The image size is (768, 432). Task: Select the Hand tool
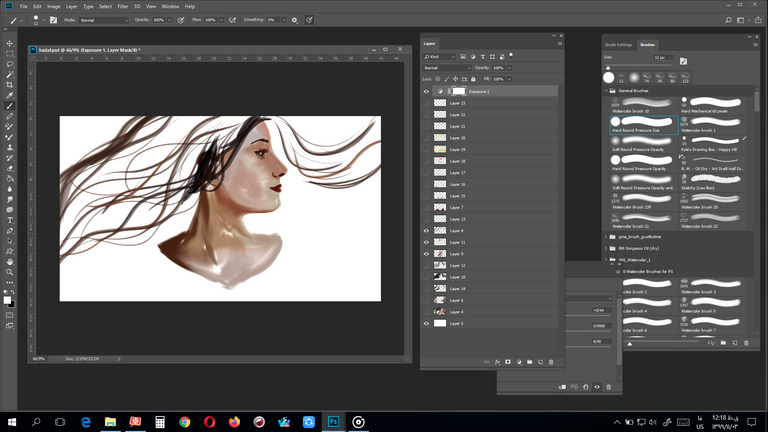(9, 262)
